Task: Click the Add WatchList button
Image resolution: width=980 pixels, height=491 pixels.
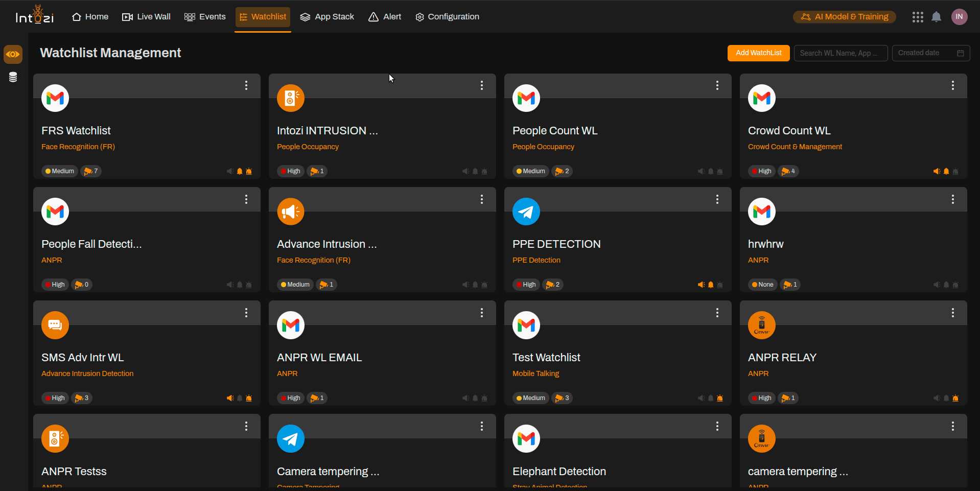Action: coord(758,53)
